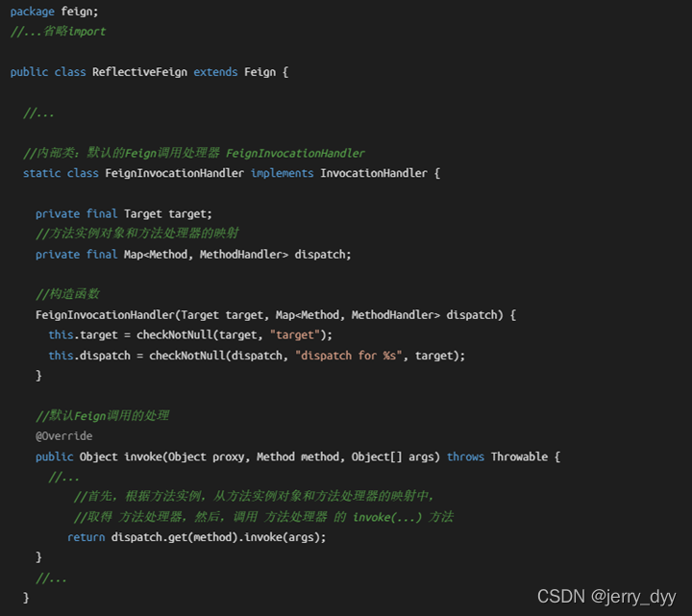Viewport: 692px width, 616px height.
Task: Click 'invoke(Object proxy' in the method signature
Action: pyautogui.click(x=184, y=456)
